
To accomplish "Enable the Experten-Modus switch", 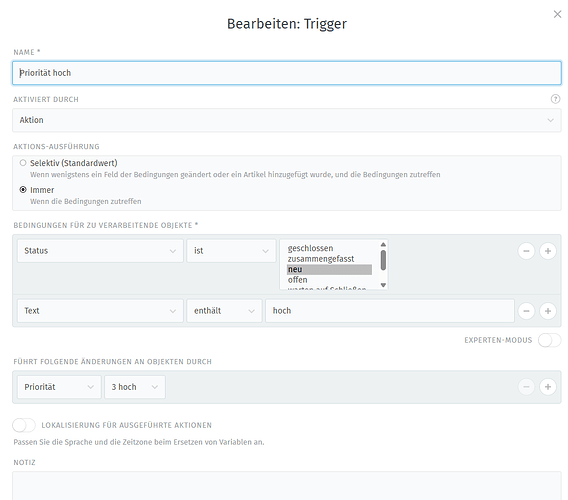I will (x=549, y=340).
